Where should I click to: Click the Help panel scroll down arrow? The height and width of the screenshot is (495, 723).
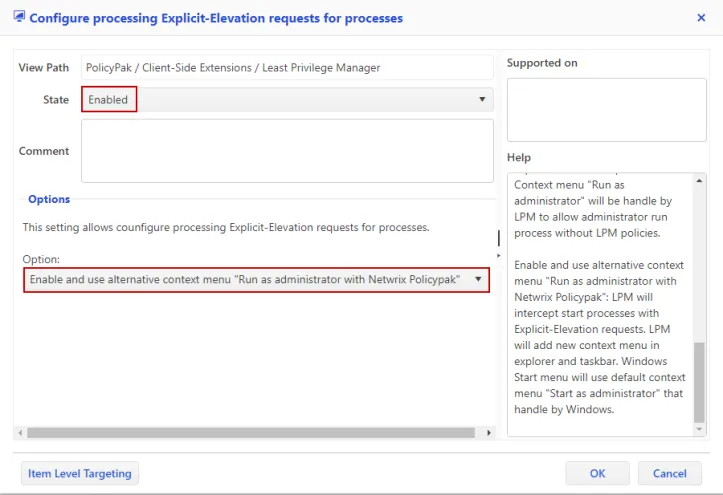tap(700, 430)
